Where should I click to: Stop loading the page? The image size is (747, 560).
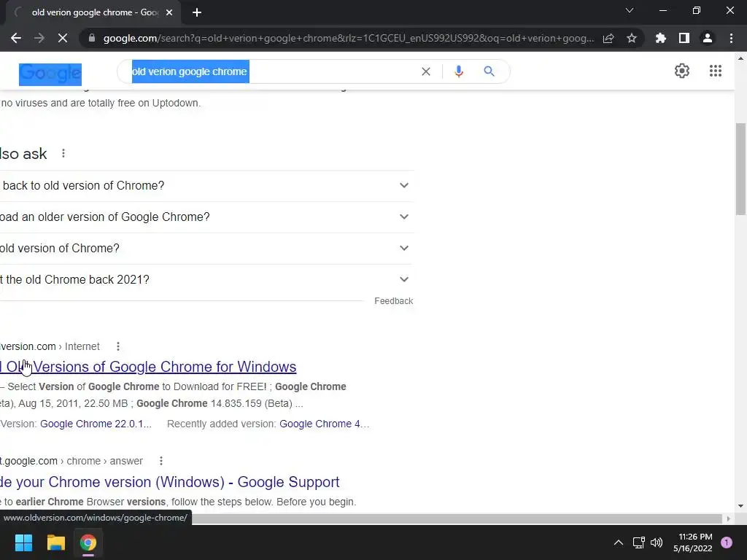[63, 38]
